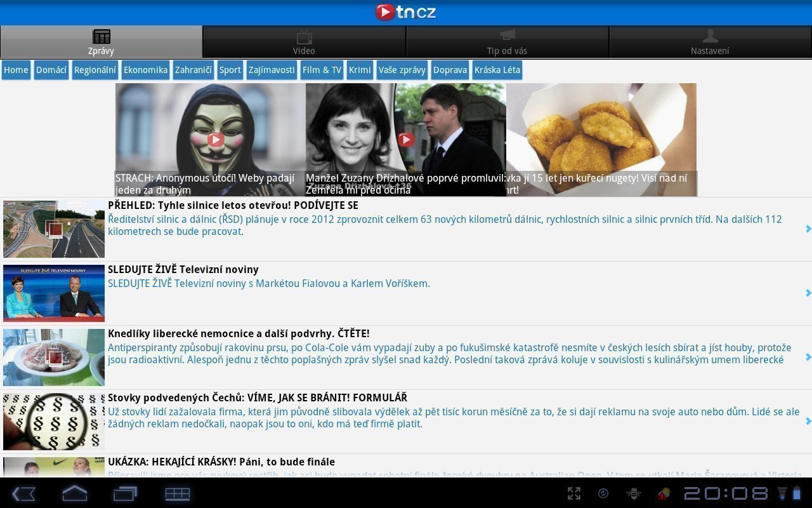Image resolution: width=812 pixels, height=508 pixels.
Task: Switch to the Video tab
Action: (x=304, y=42)
